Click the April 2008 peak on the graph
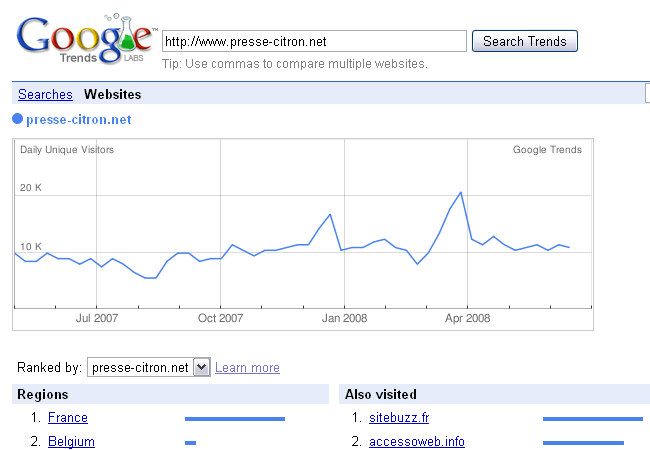This screenshot has width=650, height=450. 461,193
